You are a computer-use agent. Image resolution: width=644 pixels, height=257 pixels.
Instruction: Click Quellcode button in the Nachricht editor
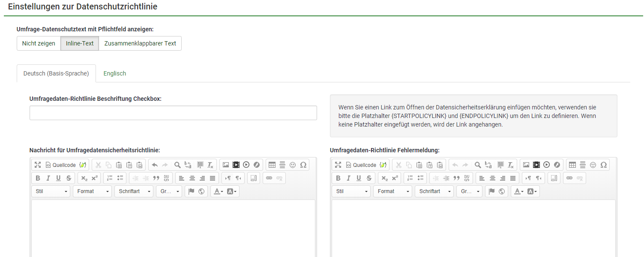(60, 165)
